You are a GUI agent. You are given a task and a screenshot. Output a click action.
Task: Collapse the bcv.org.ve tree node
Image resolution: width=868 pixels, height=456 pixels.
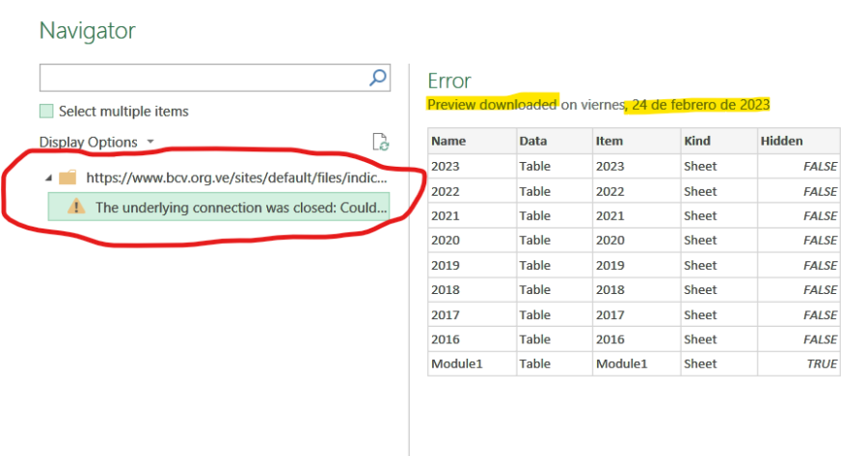49,178
